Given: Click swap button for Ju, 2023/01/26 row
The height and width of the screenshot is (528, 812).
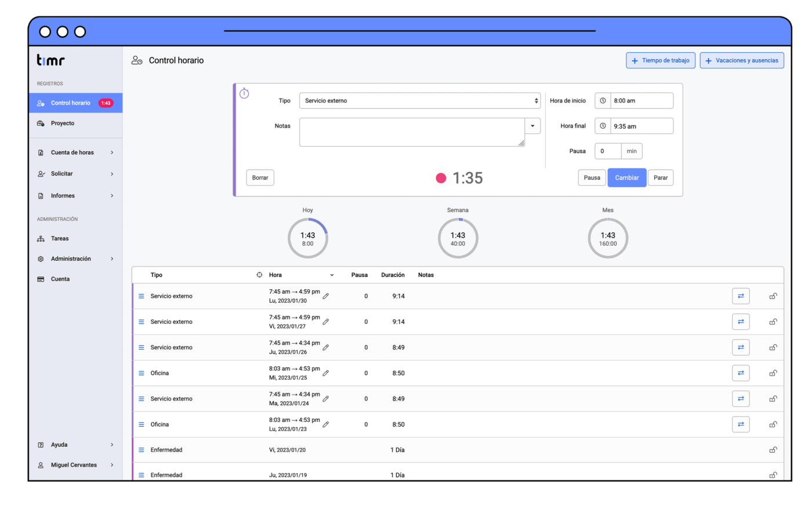Looking at the screenshot, I should (741, 348).
